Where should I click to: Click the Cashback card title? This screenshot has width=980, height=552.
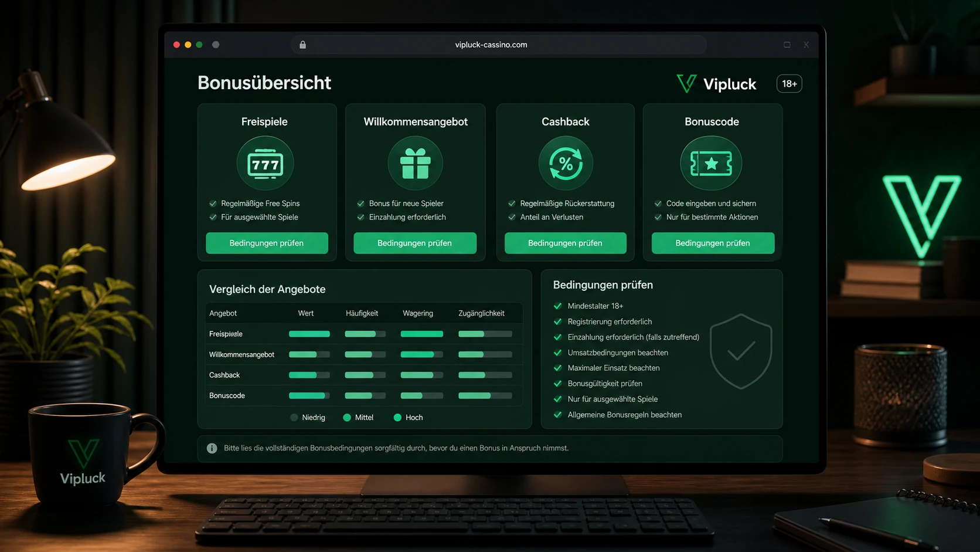tap(566, 121)
